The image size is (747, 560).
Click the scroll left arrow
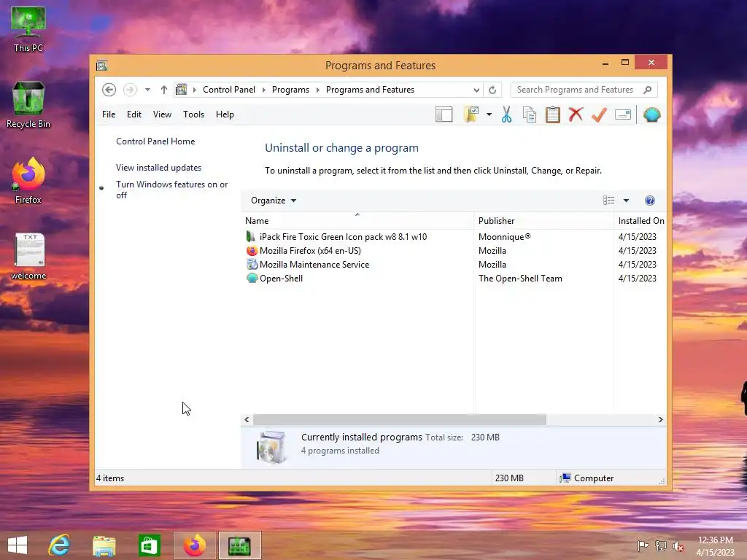tap(247, 419)
